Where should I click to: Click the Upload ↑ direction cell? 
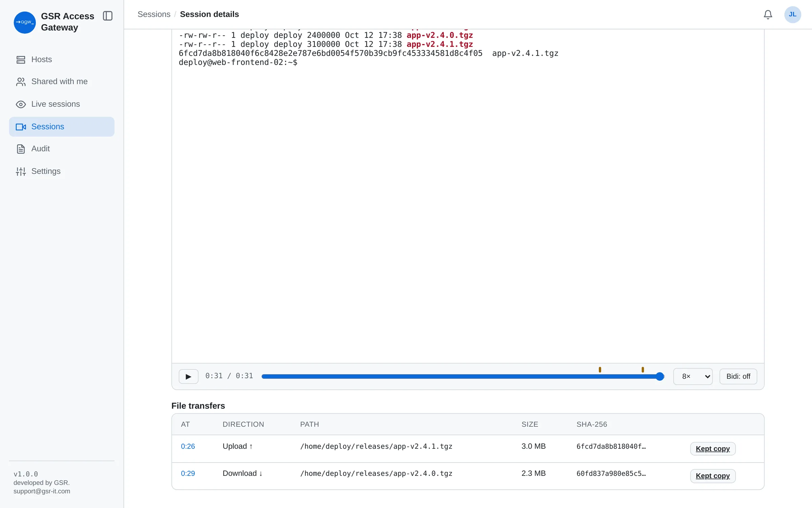point(238,446)
